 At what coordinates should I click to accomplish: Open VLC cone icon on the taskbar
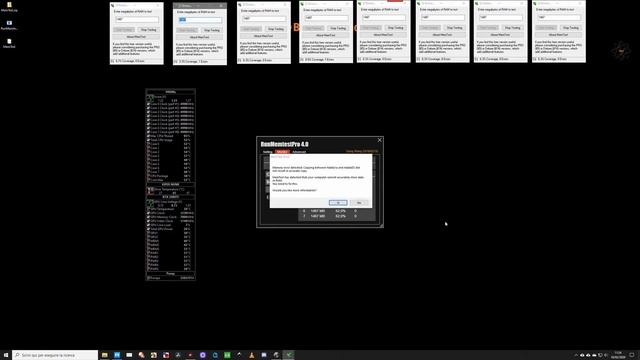click(x=251, y=355)
